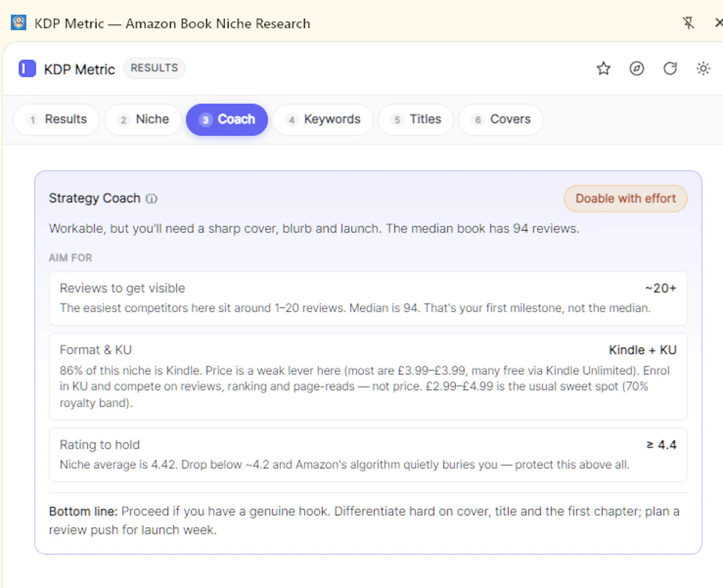This screenshot has height=588, width=723.
Task: Click the 'AIM FOR' section label
Action: click(x=70, y=258)
